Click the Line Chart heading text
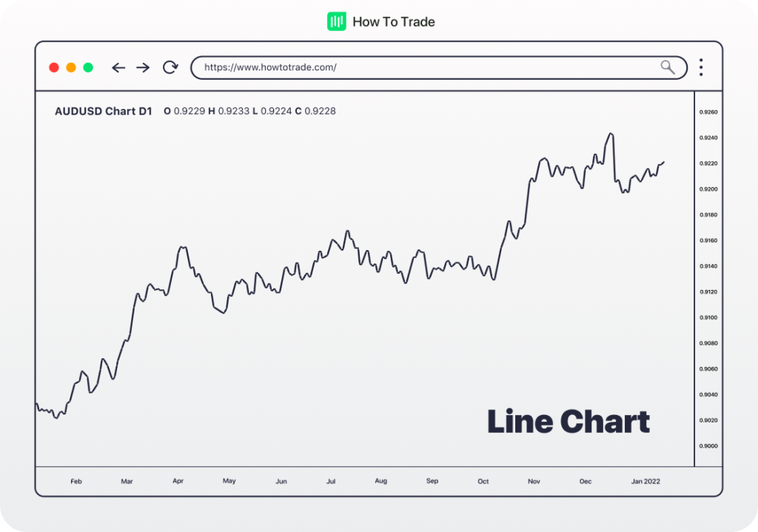758x532 pixels. [568, 422]
